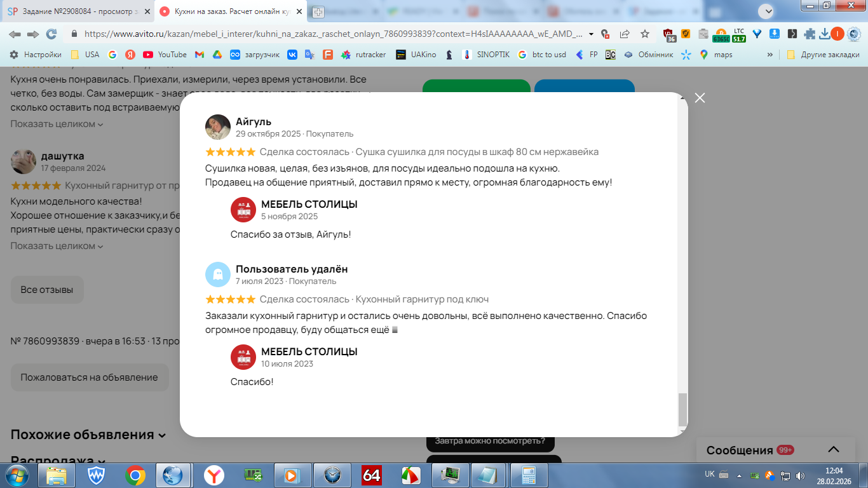Expand the Похожие объявления section

pos(88,435)
